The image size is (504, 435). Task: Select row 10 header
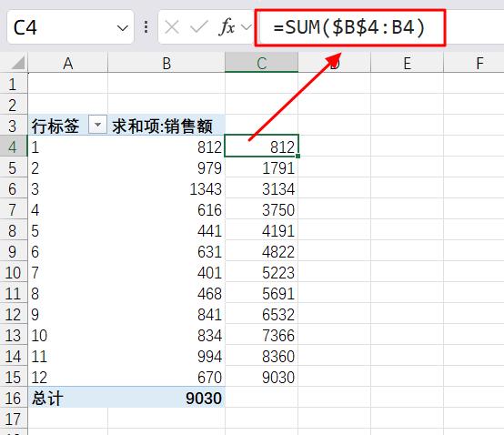tap(14, 272)
